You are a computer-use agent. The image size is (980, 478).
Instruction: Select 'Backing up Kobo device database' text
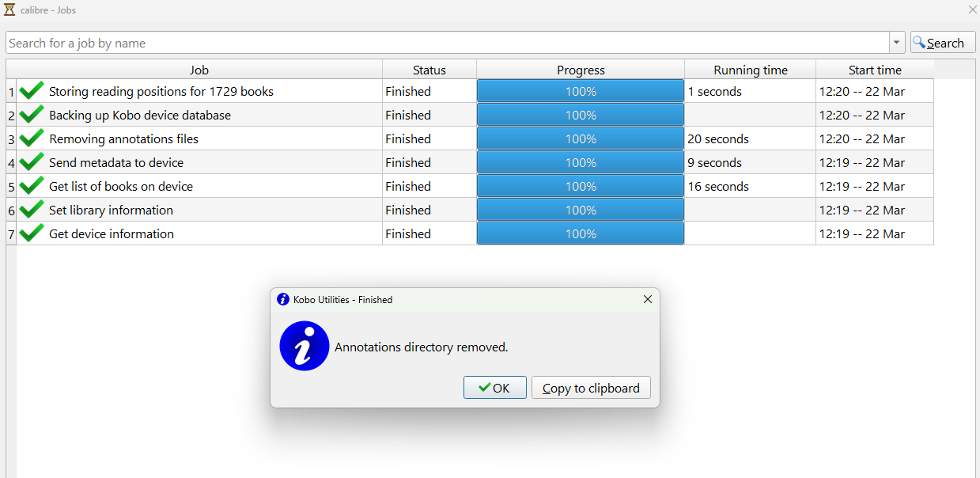tap(140, 115)
